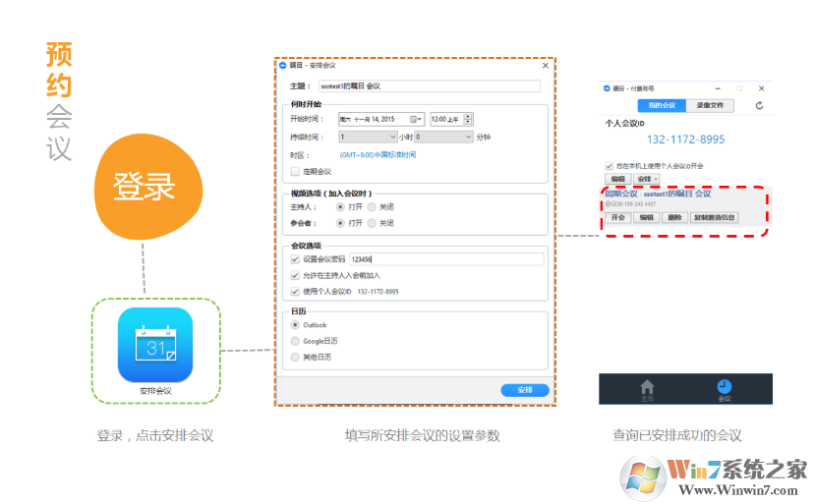Click the 会议ID:159 243 4437 text

(x=630, y=204)
